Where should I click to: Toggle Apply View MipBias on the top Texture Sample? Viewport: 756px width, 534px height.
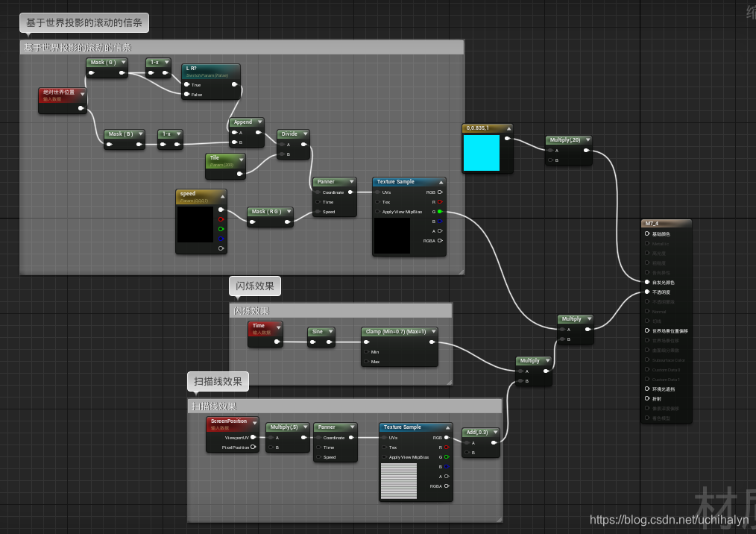point(378,212)
